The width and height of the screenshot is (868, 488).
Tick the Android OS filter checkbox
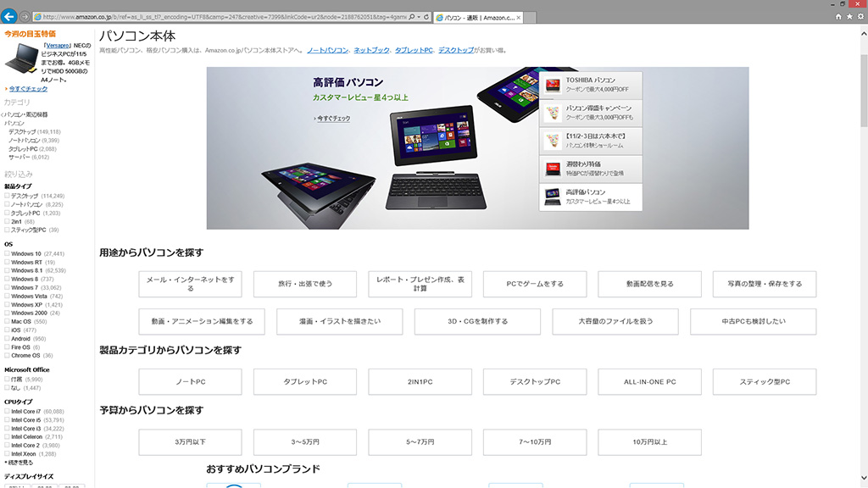tap(7, 338)
